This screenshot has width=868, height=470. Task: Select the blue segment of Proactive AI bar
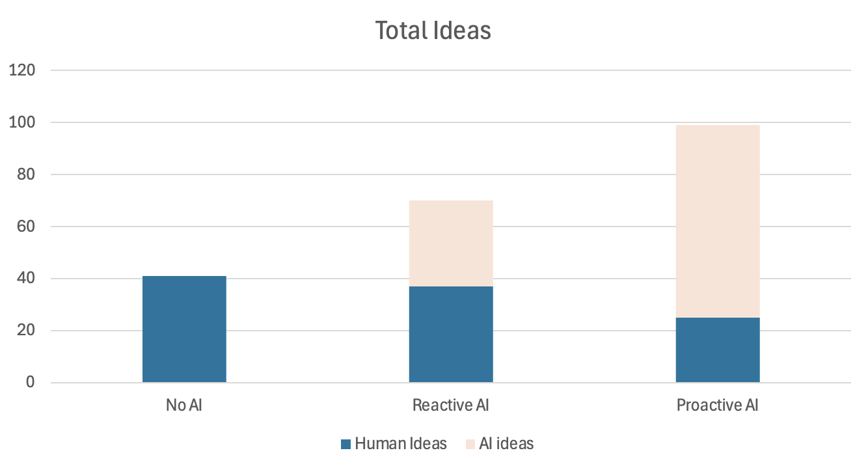coord(718,350)
